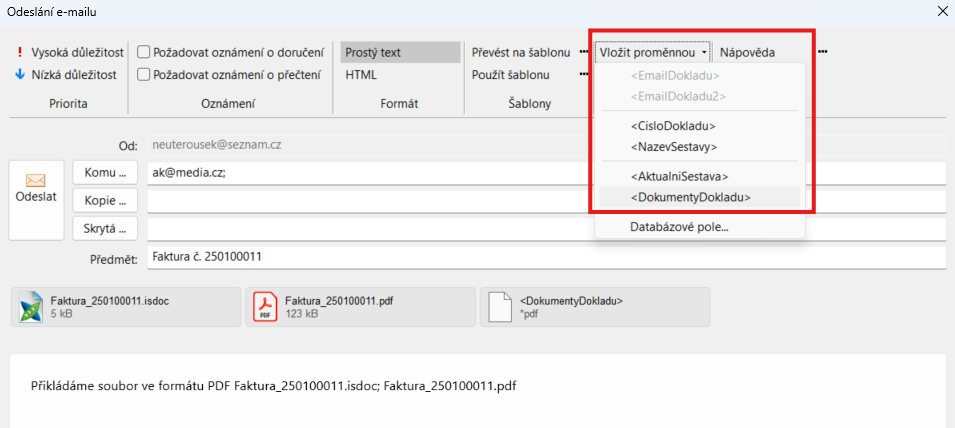Click ellipsis next to Převést na šablonu
The height and width of the screenshot is (428, 955).
[x=583, y=52]
